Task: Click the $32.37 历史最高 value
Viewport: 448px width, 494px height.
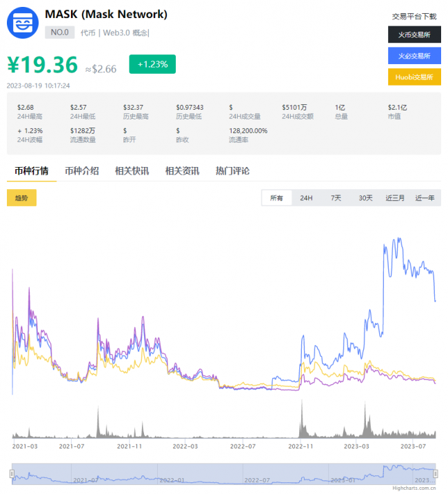Action: coord(133,108)
